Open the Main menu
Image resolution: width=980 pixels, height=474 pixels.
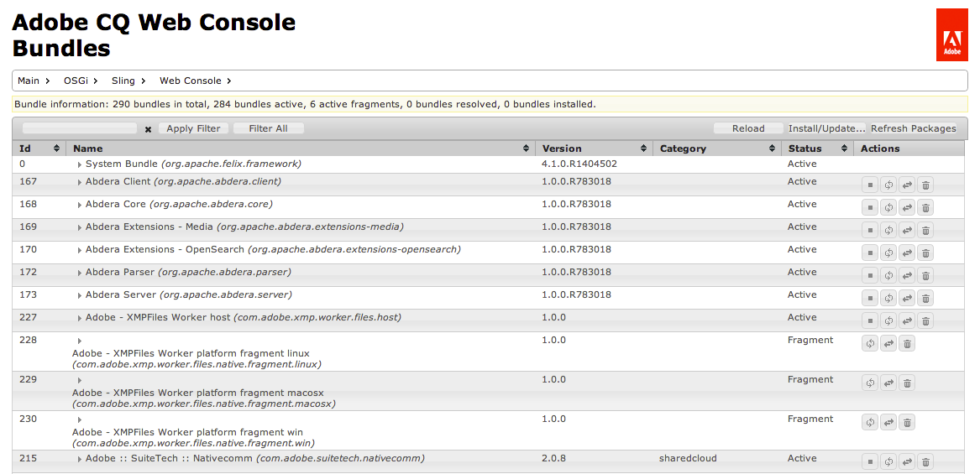[34, 81]
